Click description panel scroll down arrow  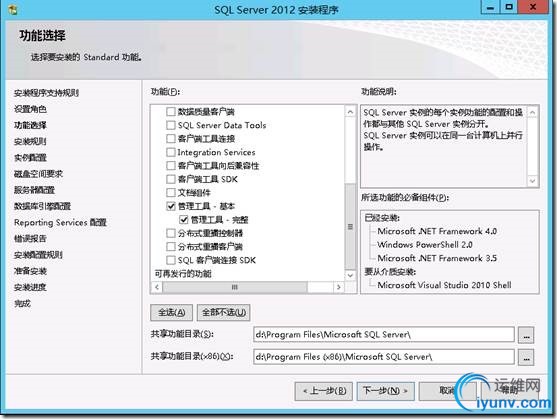[532, 181]
